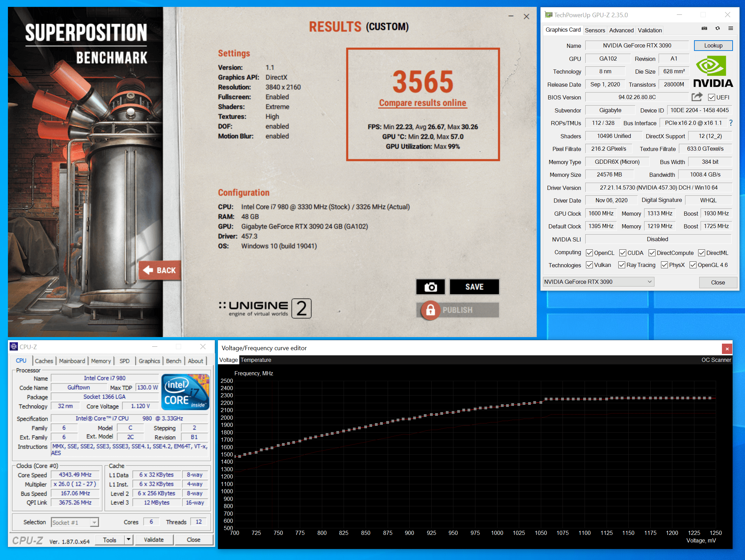
Task: Click the GPU-Z screenshot camera icon
Action: pos(704,29)
